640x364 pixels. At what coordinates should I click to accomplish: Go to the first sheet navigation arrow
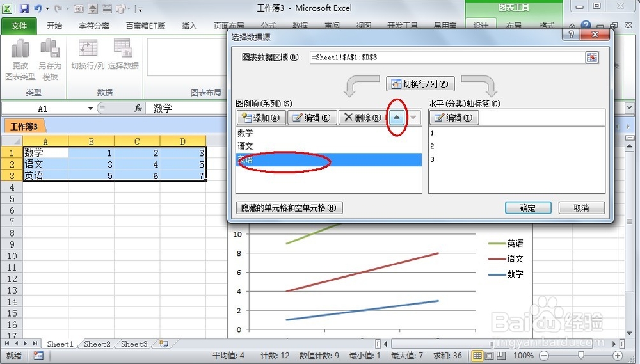[x=7, y=344]
